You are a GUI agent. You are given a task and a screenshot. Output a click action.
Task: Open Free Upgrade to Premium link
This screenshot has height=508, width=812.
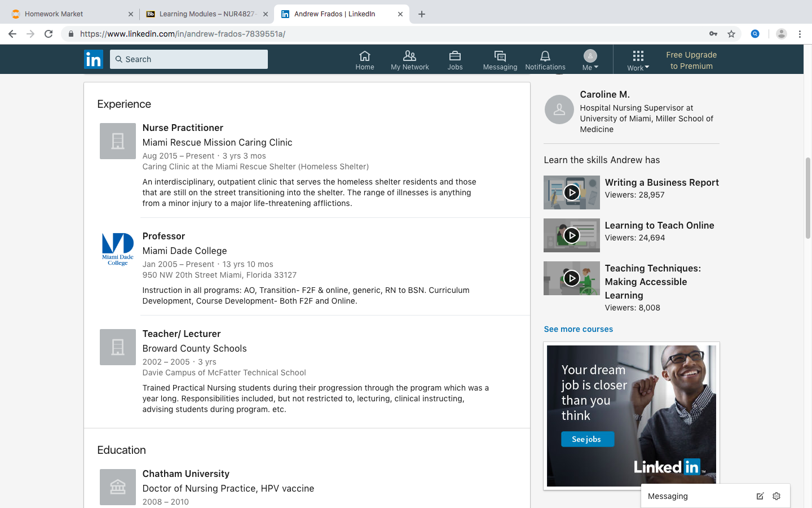click(691, 60)
